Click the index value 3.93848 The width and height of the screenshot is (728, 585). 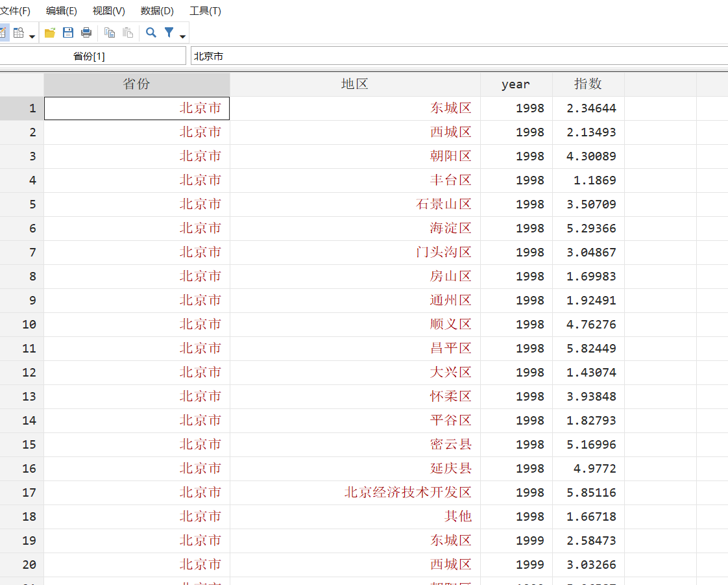click(x=588, y=396)
